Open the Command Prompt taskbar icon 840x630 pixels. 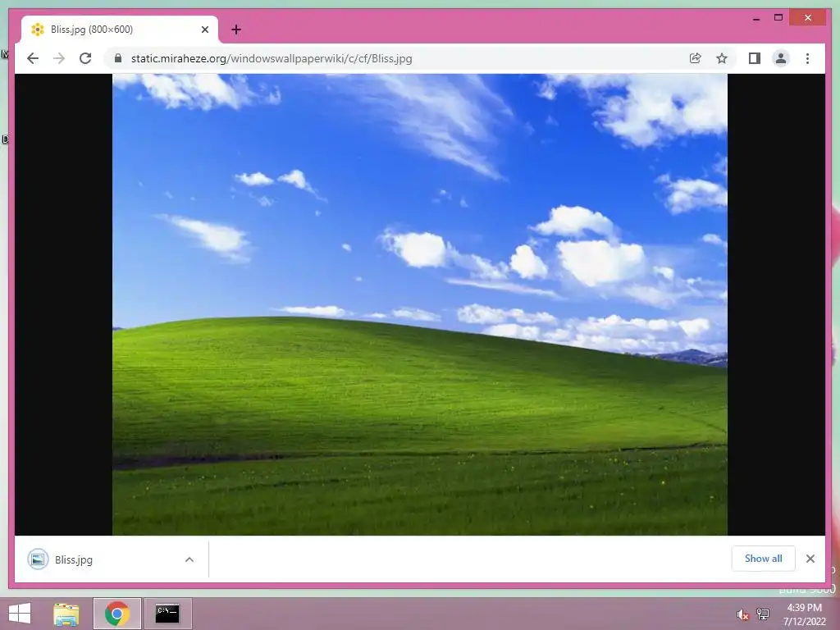click(167, 614)
